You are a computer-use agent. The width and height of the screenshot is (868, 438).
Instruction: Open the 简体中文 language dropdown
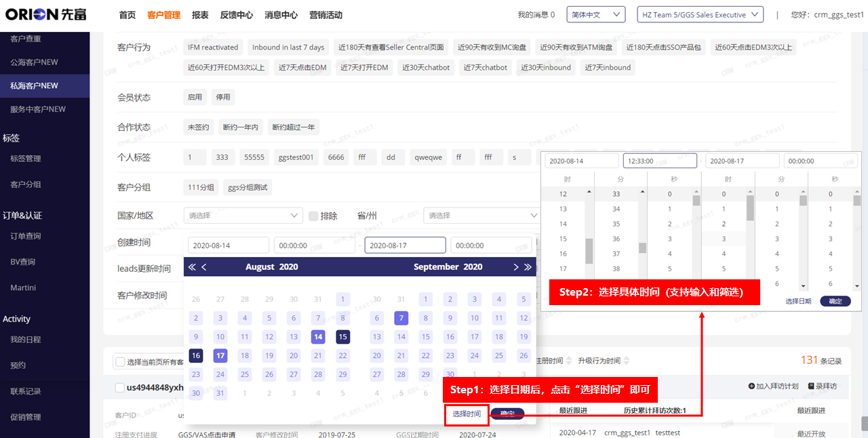(x=595, y=14)
